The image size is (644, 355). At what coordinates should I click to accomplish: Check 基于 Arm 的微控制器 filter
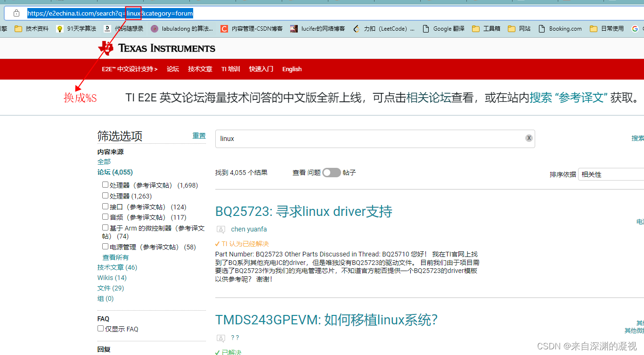point(106,228)
